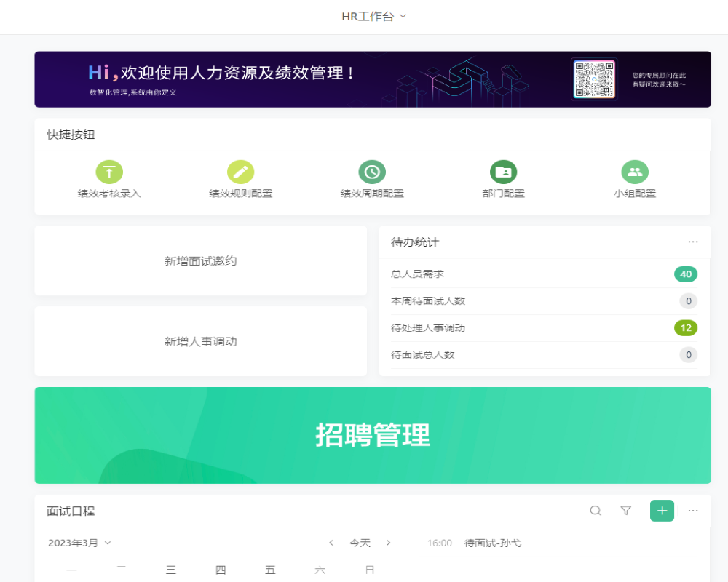Go to the next week with the right chevron
728x582 pixels.
389,543
